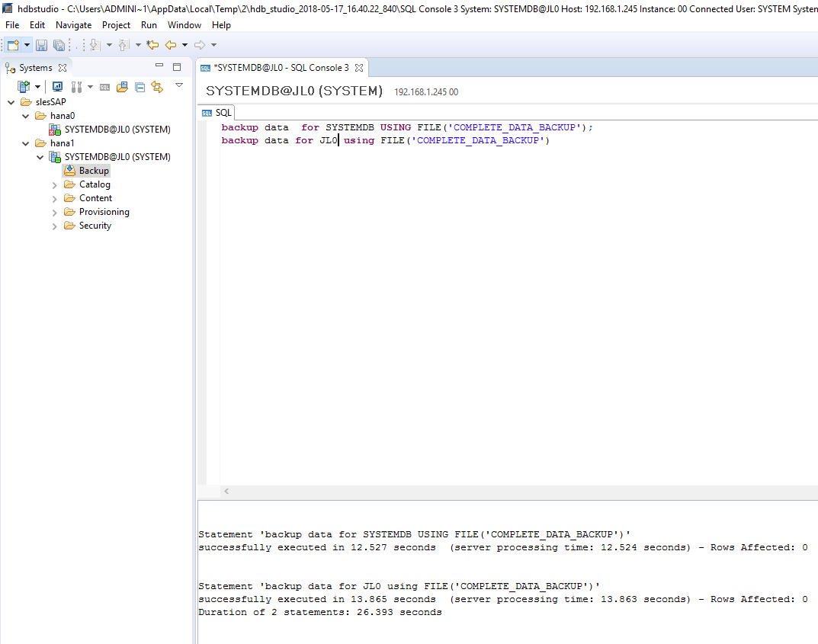Viewport: 818px width, 644px height.
Task: Expand the Catalog folder node
Action: (54, 184)
